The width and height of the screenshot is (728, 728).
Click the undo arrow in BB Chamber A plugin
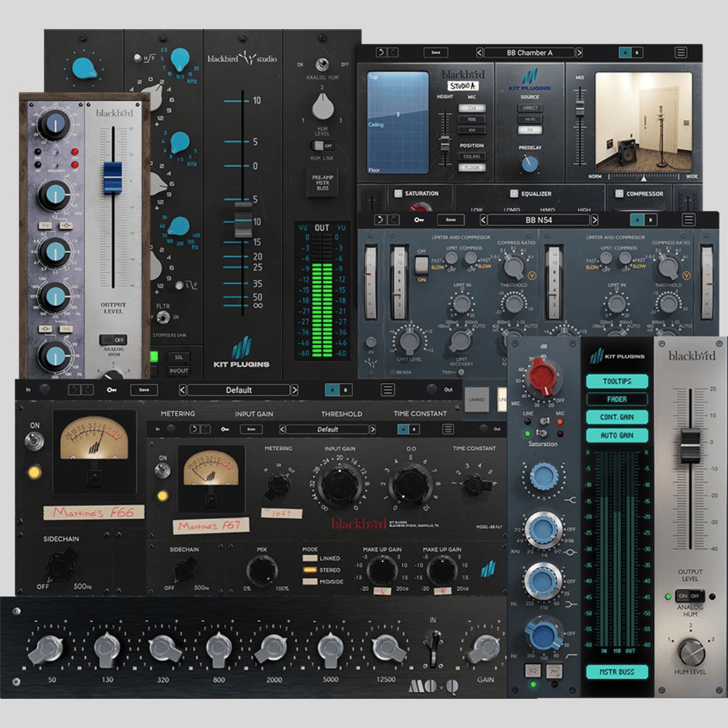(381, 53)
